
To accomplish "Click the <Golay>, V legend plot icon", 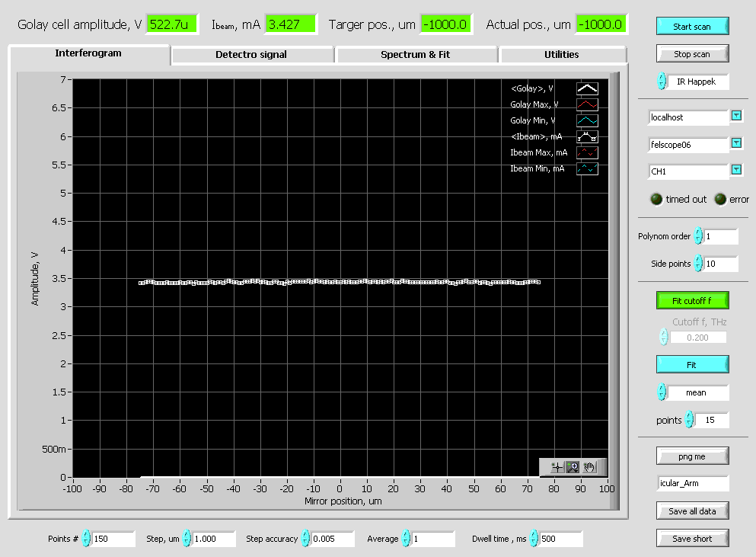I will 587,88.
